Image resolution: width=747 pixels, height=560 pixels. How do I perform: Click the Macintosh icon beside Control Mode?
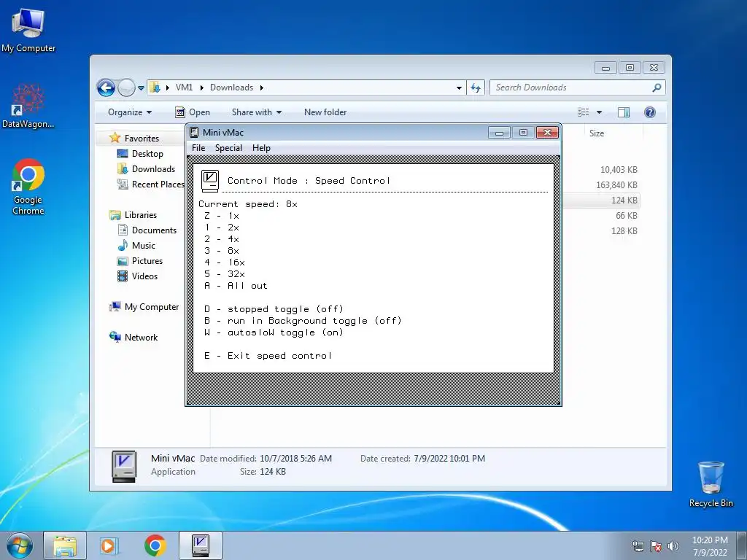209,181
